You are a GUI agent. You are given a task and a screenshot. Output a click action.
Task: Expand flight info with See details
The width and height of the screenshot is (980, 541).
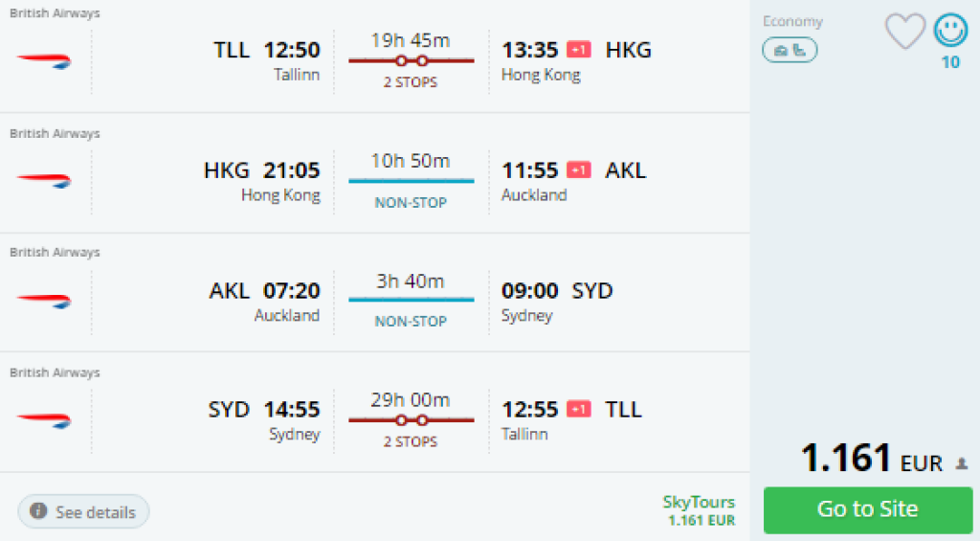point(83,512)
